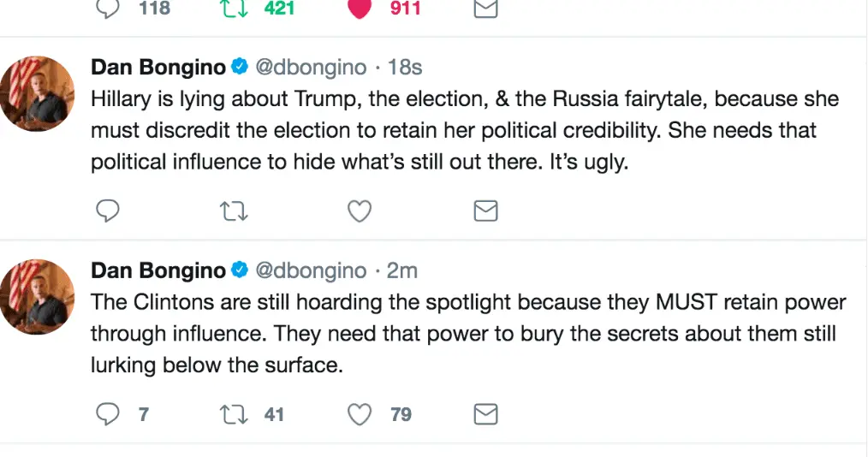
Task: Unlike the top tweet with 911 likes
Action: tap(360, 9)
